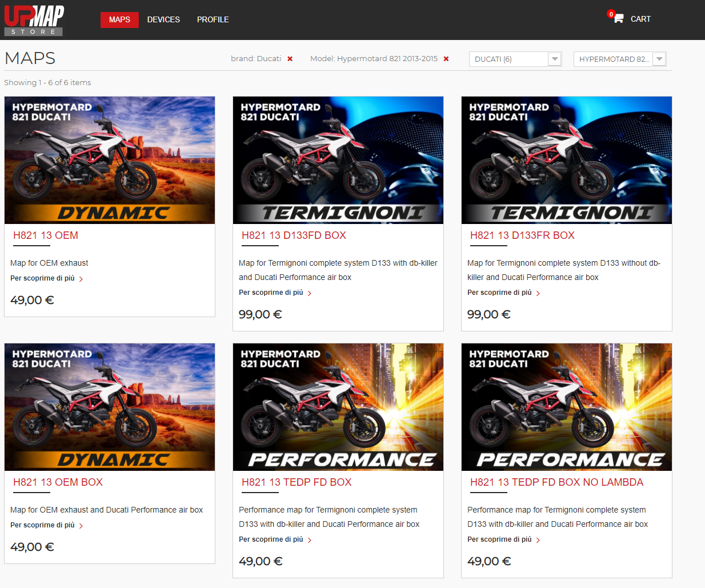Click the 49,00 € price of TEDP FD BOX

(x=261, y=561)
